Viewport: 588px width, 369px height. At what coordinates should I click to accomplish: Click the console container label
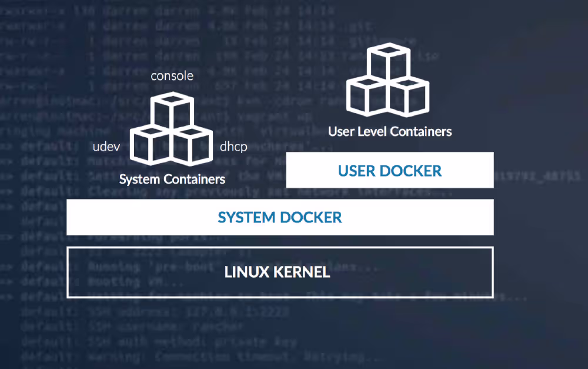(x=171, y=75)
